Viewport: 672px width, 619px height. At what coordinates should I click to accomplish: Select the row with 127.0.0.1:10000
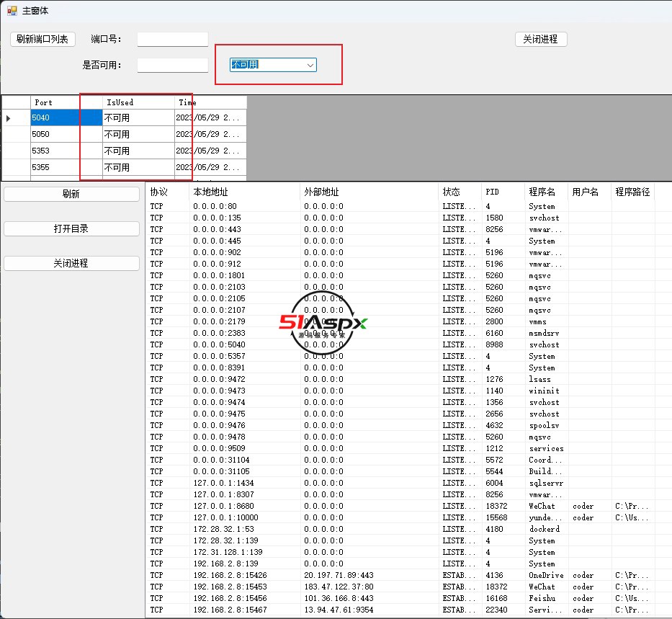(400, 517)
